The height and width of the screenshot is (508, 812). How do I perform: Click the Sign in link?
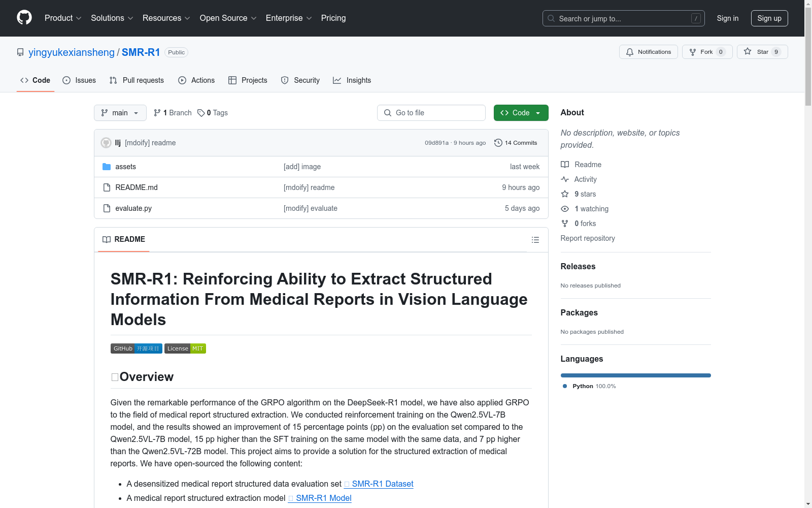[728, 18]
